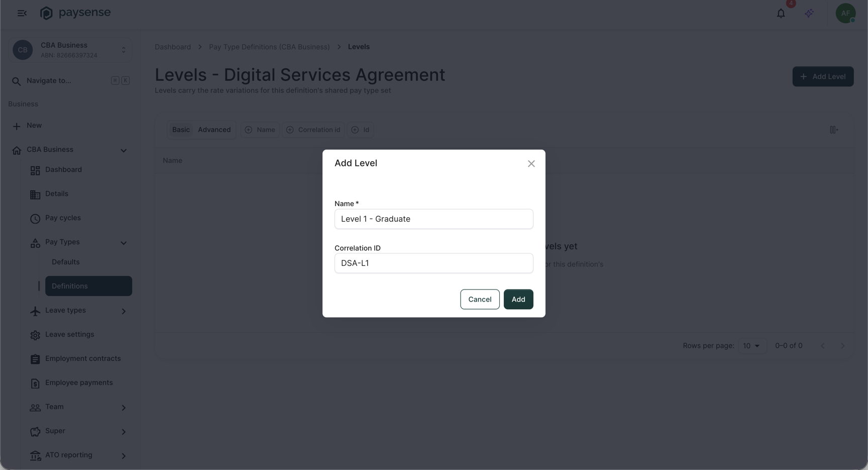Click the Pay cycles clock icon

35,219
